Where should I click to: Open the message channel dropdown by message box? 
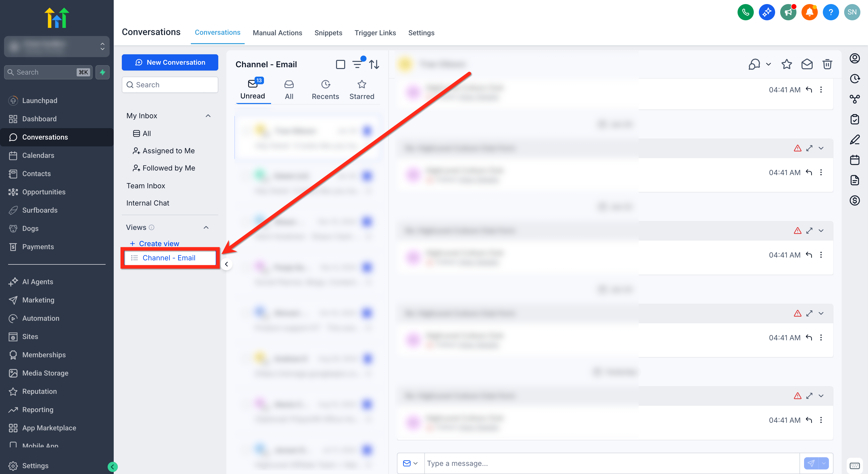click(410, 463)
